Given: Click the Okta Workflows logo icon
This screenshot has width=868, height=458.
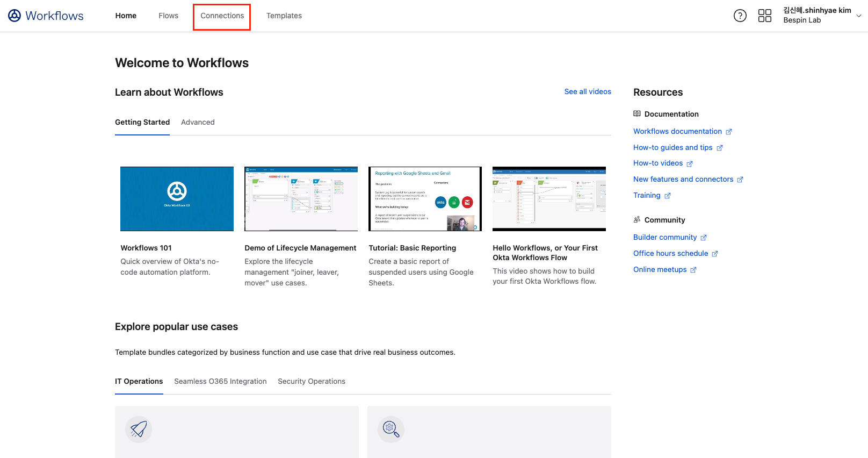Looking at the screenshot, I should point(15,16).
